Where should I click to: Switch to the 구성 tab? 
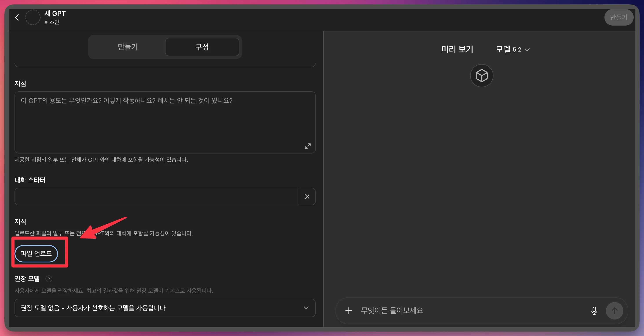pos(202,47)
